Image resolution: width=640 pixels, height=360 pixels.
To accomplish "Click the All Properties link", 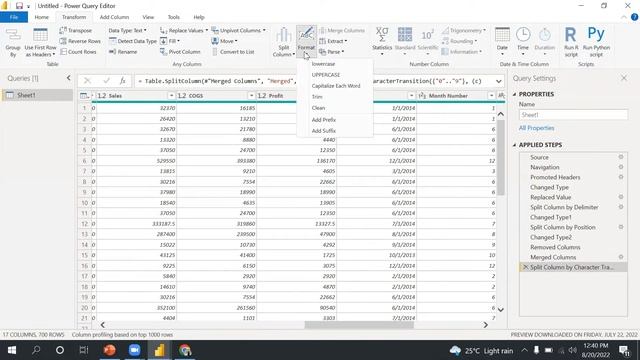I will [536, 128].
